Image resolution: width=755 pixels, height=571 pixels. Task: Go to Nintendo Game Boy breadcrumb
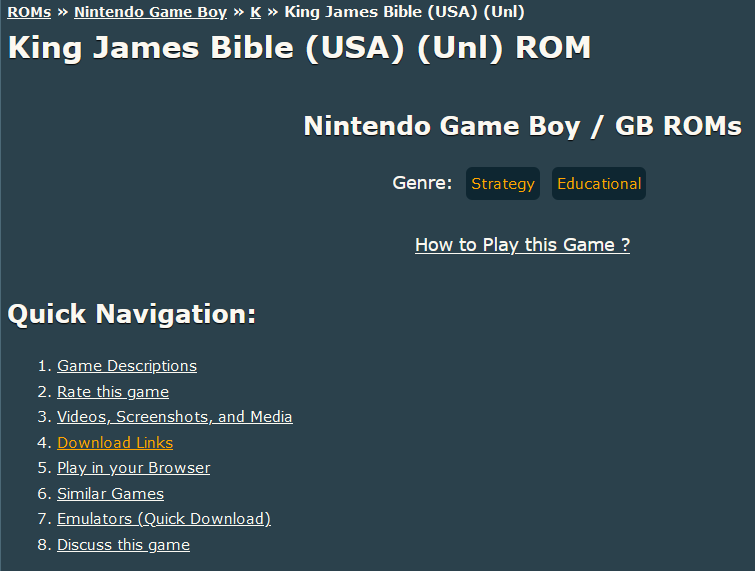coord(150,12)
